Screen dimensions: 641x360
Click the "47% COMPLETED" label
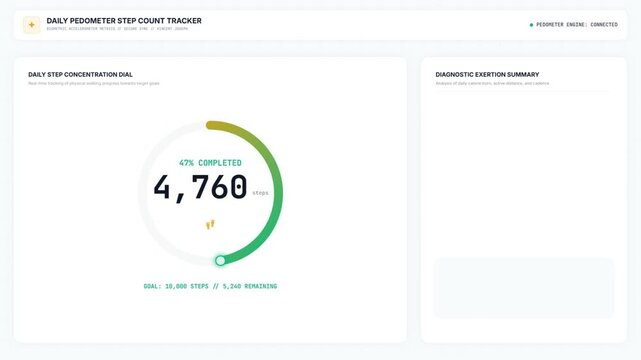tap(210, 163)
